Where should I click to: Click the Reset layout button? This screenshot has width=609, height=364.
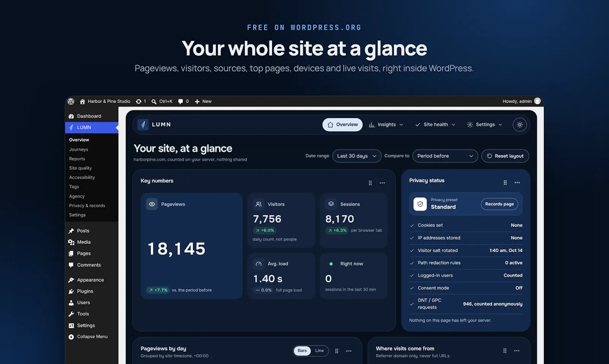505,156
